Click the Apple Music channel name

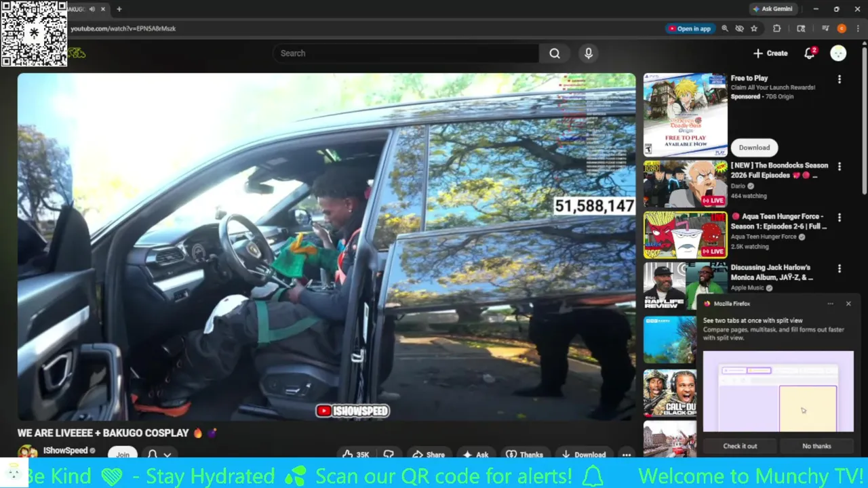pos(747,287)
